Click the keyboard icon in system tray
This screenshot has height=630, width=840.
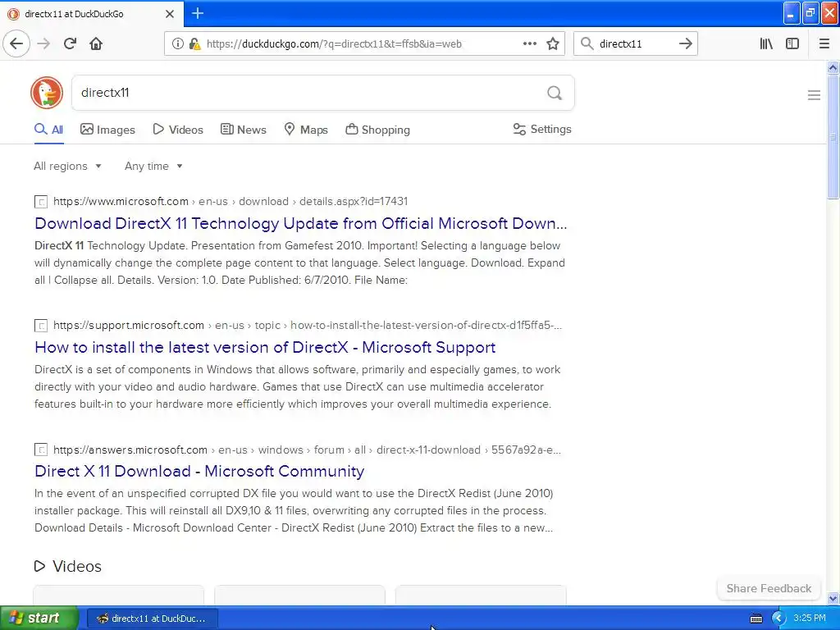pos(756,619)
